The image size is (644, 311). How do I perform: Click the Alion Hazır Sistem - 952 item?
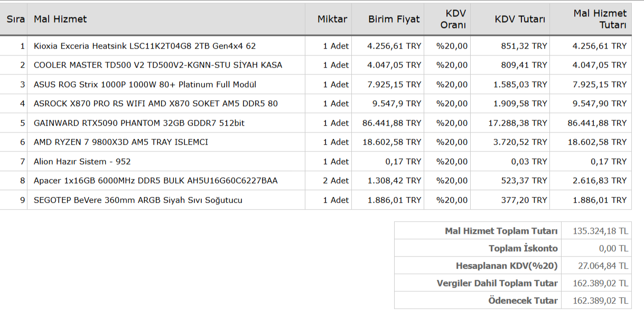tap(82, 162)
